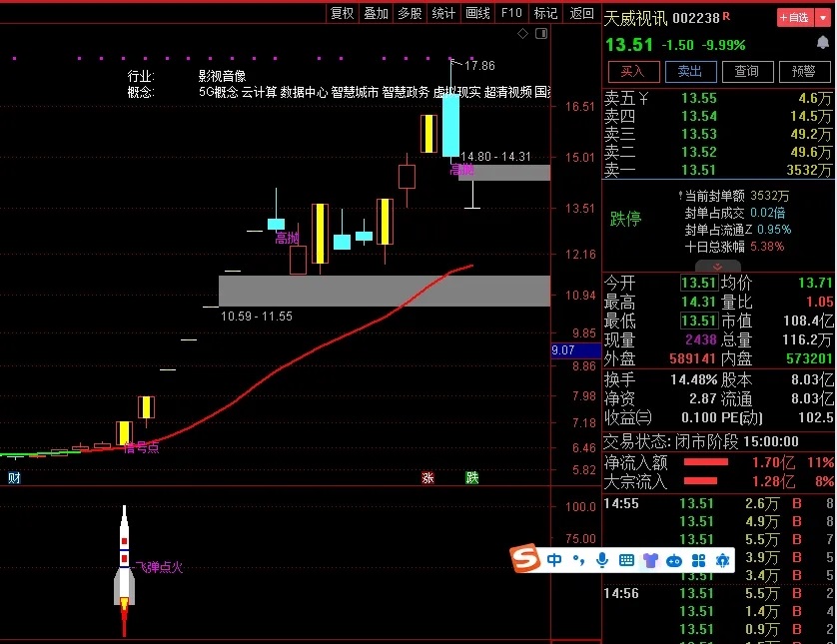
Task: Click the 财 marker at chart bottom
Action: point(14,477)
